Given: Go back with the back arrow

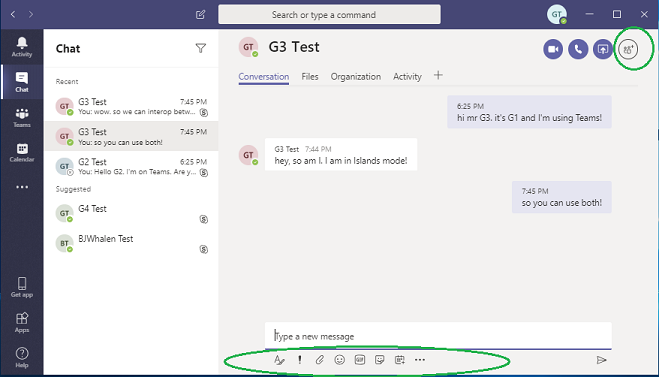Looking at the screenshot, I should tap(13, 14).
